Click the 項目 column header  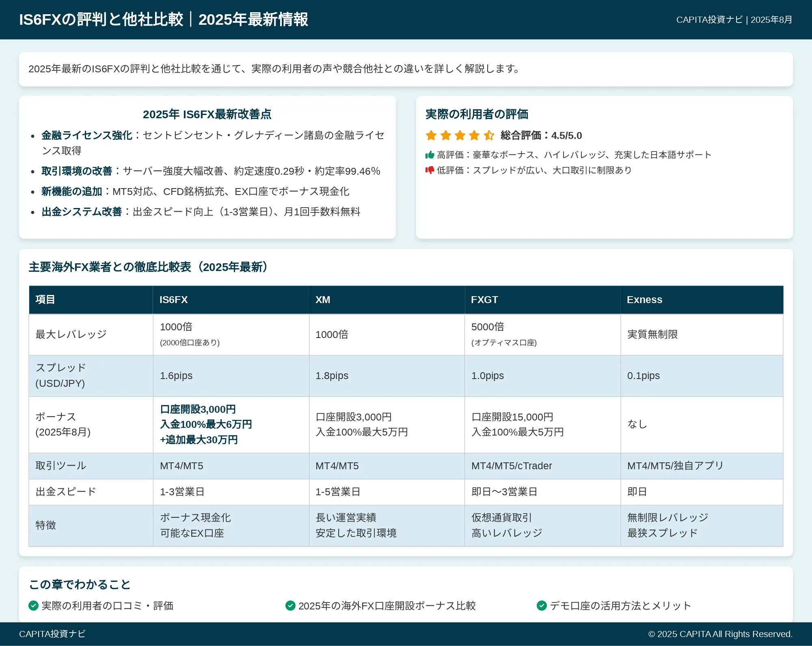pos(91,300)
